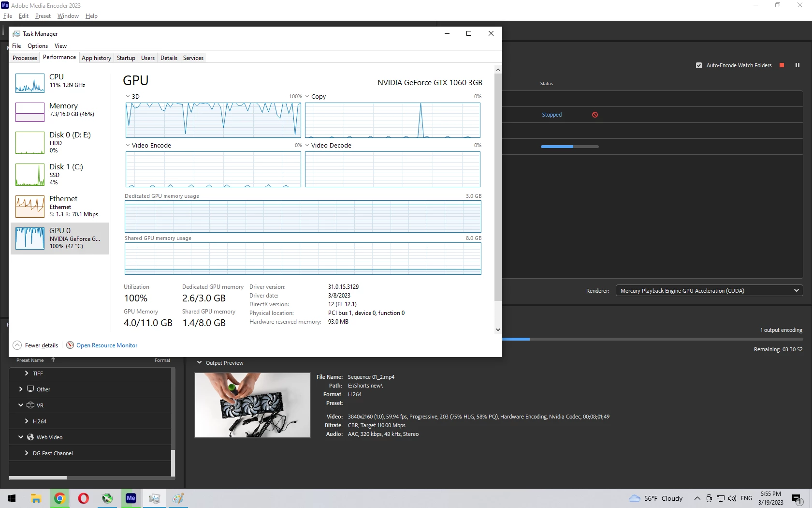This screenshot has width=812, height=508.
Task: Open the 3D graph engine dropdown
Action: [x=128, y=96]
